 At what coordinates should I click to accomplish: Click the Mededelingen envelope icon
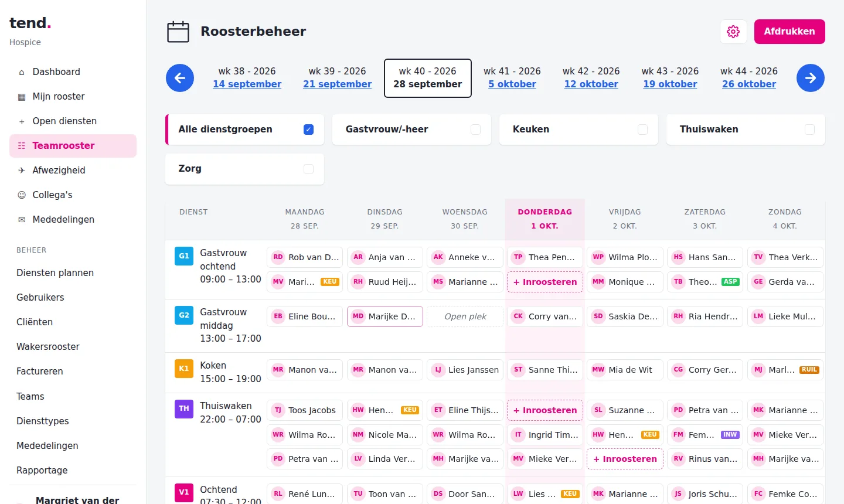click(x=22, y=220)
